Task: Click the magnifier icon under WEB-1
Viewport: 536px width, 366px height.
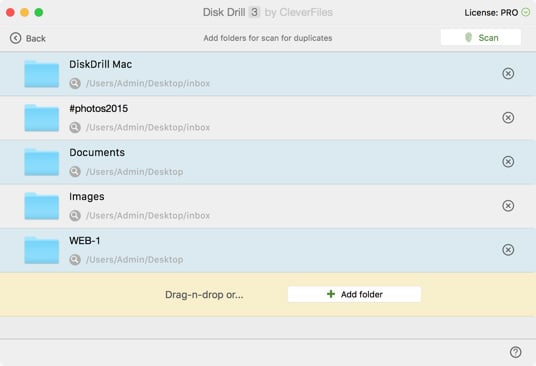Action: (75, 260)
